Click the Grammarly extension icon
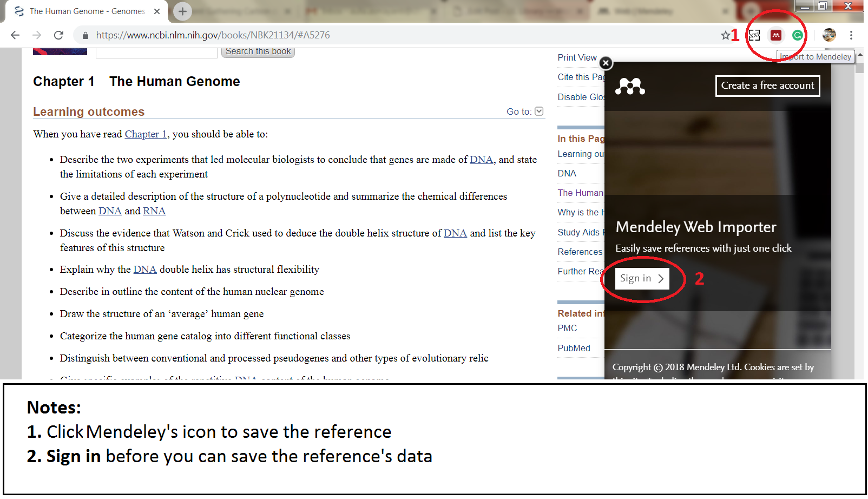 (x=797, y=35)
